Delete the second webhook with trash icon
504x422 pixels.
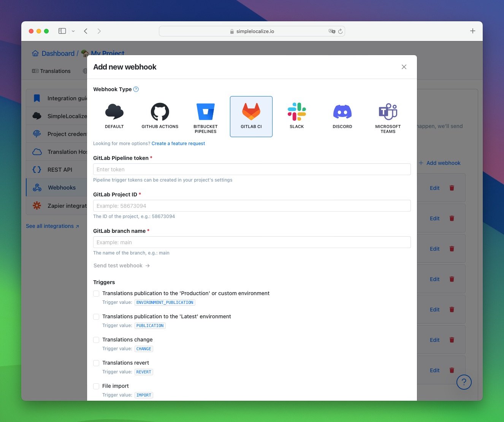452,218
